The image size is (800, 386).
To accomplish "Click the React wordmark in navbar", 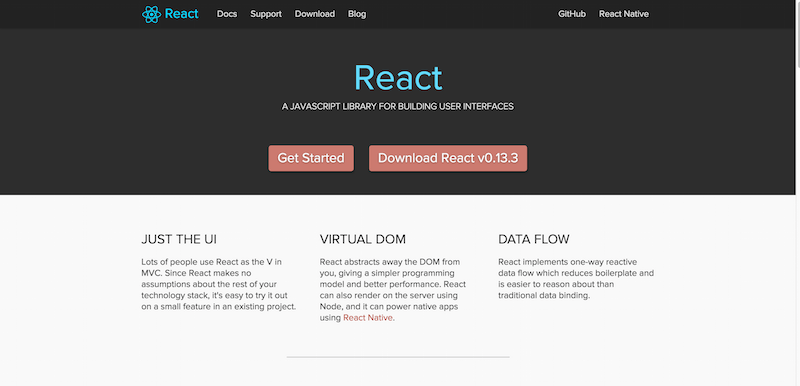I will click(x=182, y=14).
